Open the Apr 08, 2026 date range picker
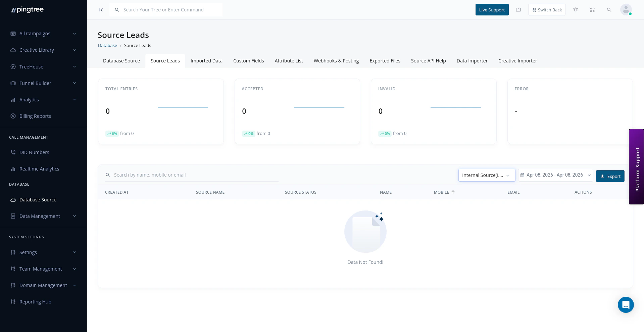Screen dimensions: 644x332 555,175
